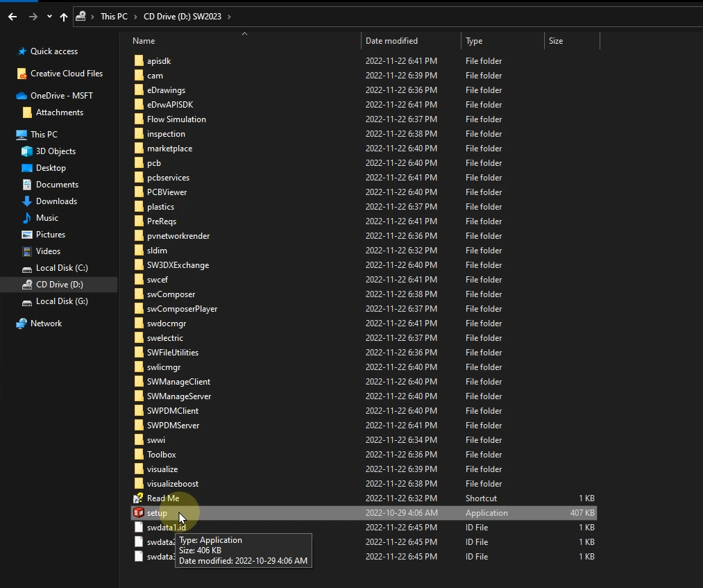Expand the chevron after SW2023 in address bar

229,16
